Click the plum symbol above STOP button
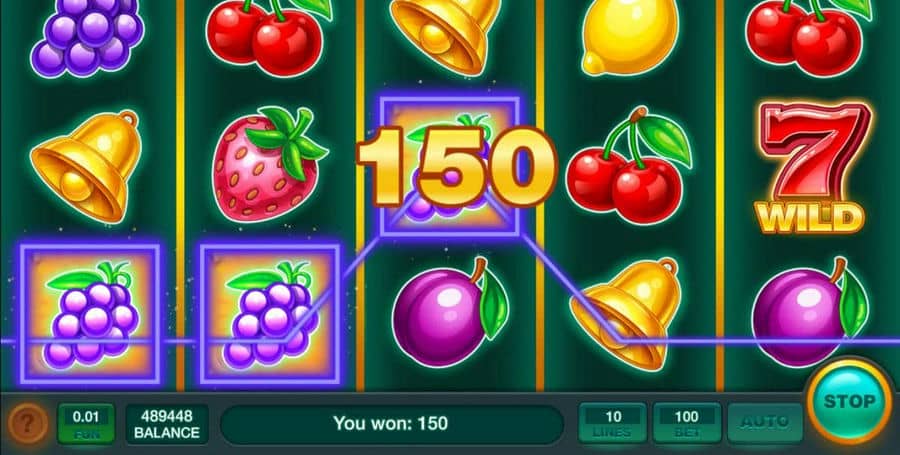This screenshot has height=455, width=900. pos(809,312)
